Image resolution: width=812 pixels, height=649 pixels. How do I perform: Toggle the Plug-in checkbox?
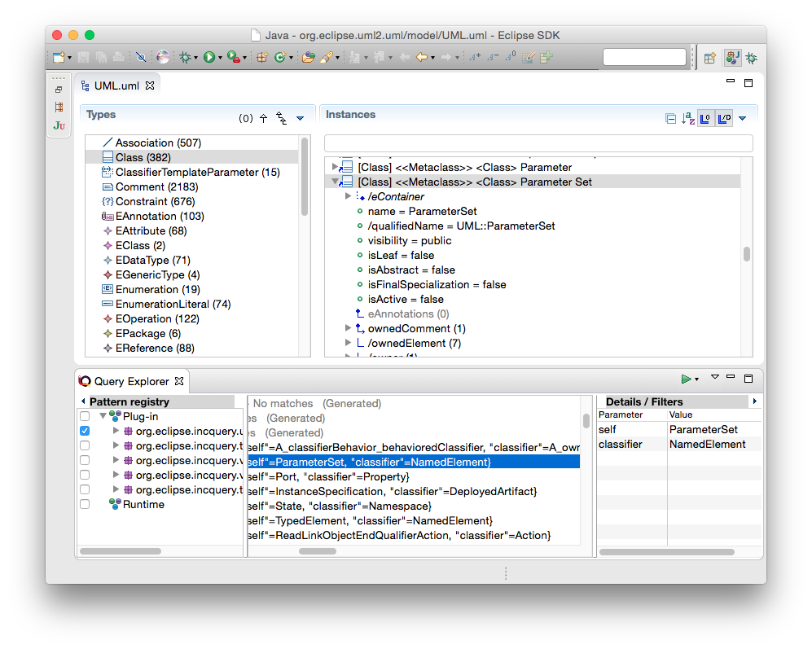pos(85,416)
